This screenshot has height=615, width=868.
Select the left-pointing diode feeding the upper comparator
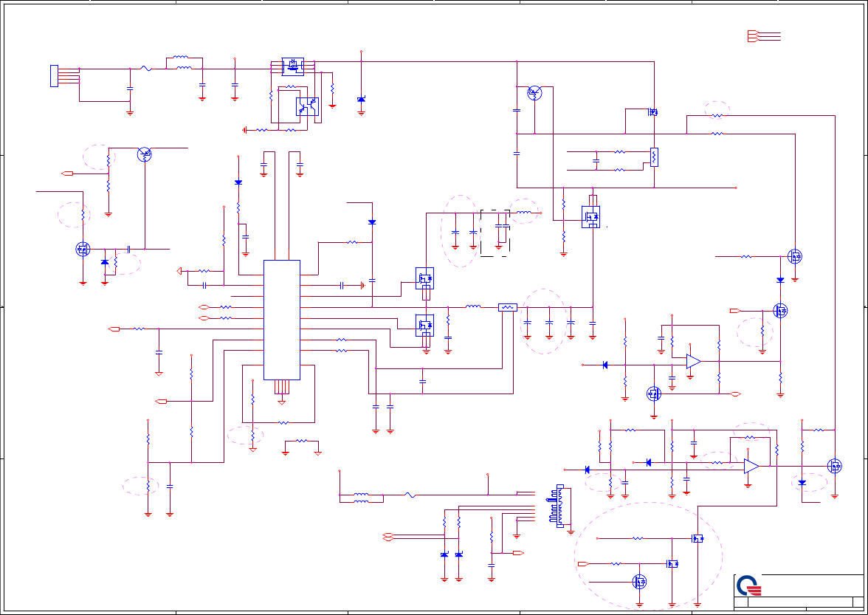pyautogui.click(x=604, y=365)
